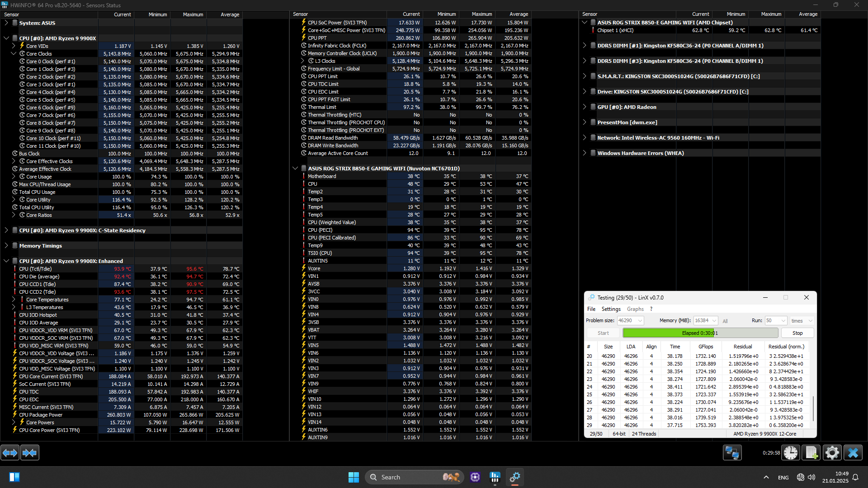The image size is (868, 488).
Task: Expand the GPU [#0]: AMD Radeon section
Action: pyautogui.click(x=585, y=107)
